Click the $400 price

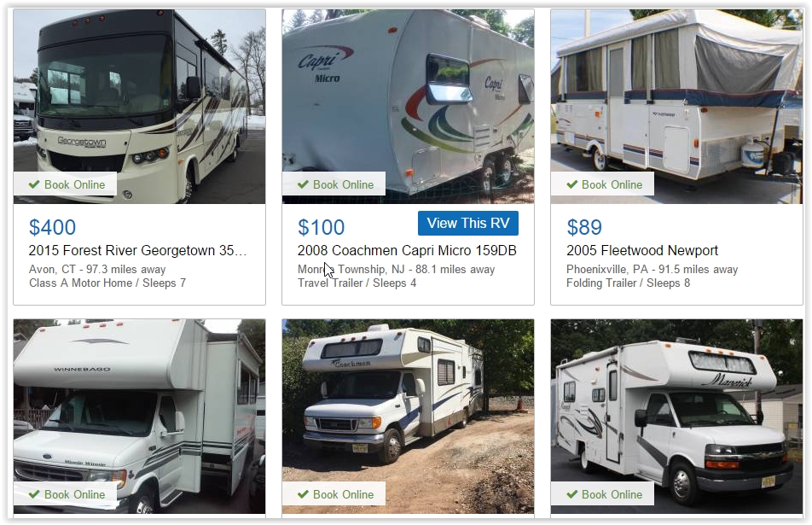(52, 227)
